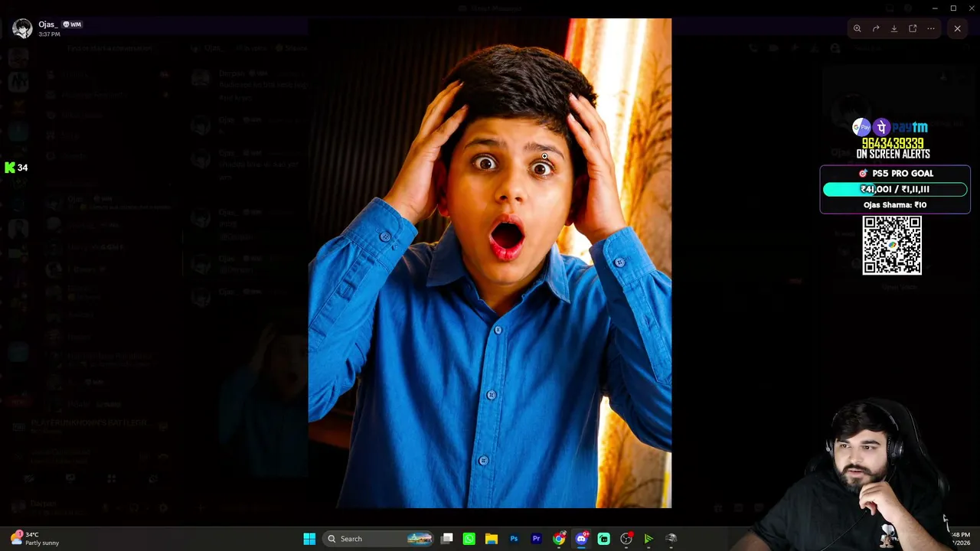The height and width of the screenshot is (551, 980).
Task: Click the Ojas_ sender avatar
Action: [22, 28]
